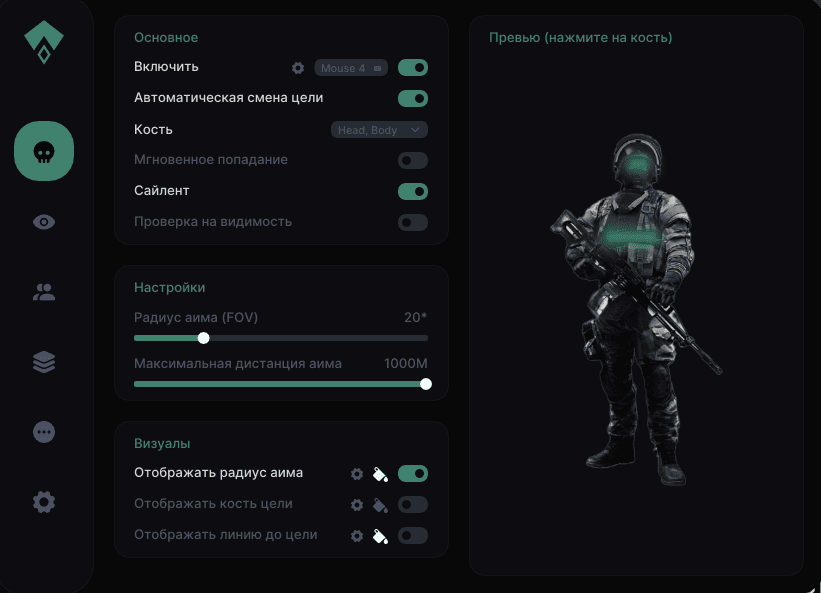Expand the Кость dropdown showing Head, Body
The height and width of the screenshot is (593, 821).
point(379,130)
